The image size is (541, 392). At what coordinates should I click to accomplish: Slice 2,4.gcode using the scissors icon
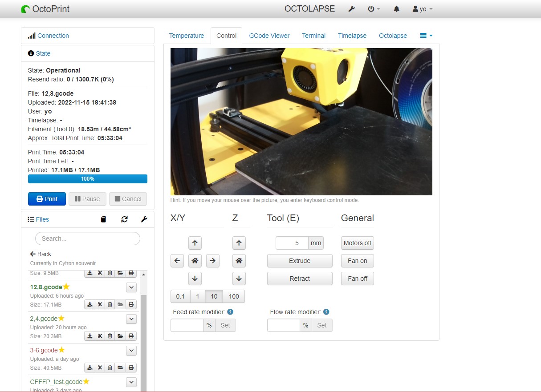click(x=99, y=336)
